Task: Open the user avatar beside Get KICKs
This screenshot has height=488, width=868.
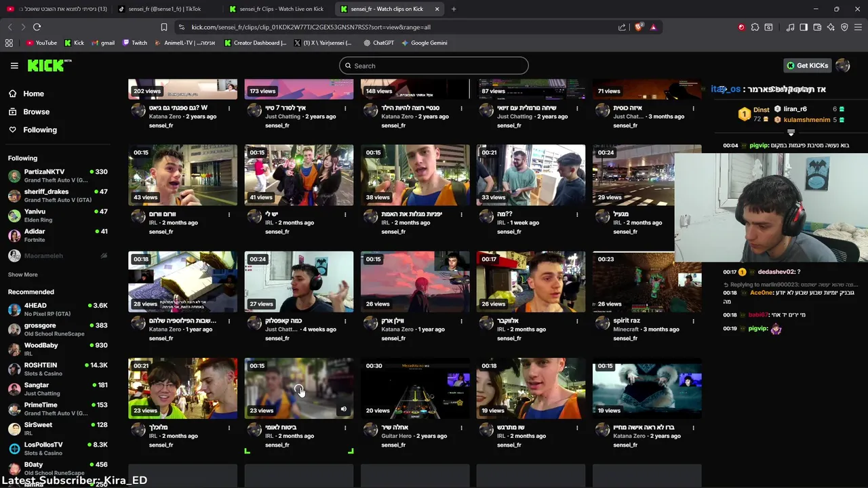Action: (843, 66)
